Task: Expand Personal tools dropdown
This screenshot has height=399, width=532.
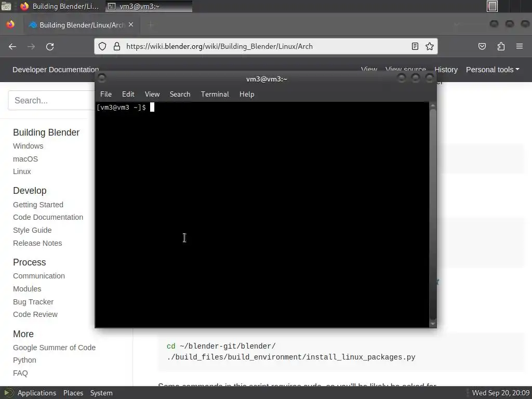Action: [x=493, y=70]
